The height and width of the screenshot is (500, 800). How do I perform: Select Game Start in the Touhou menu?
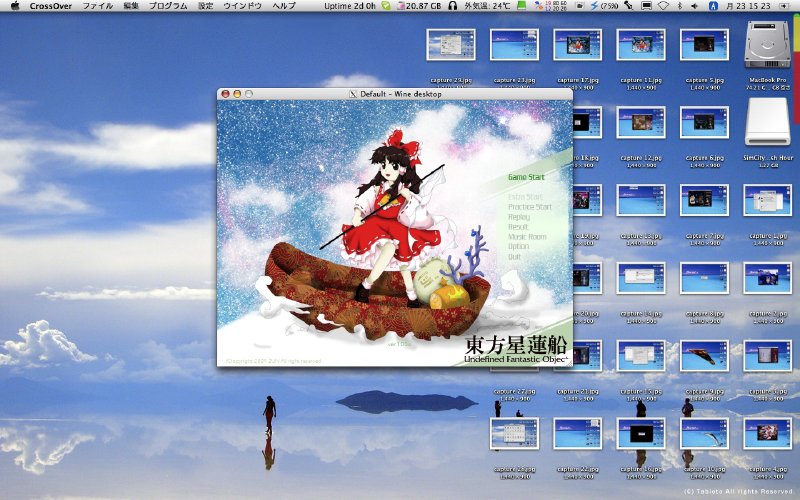[526, 177]
